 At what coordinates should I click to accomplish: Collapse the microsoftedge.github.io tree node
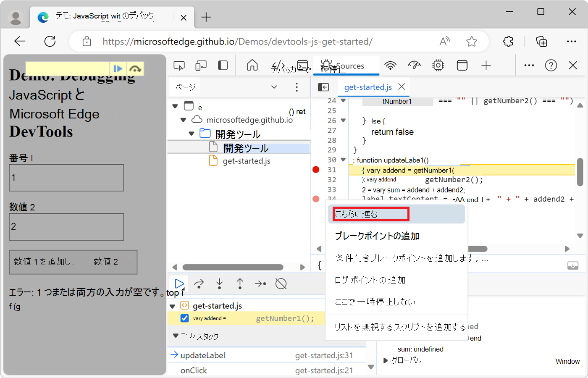point(184,119)
